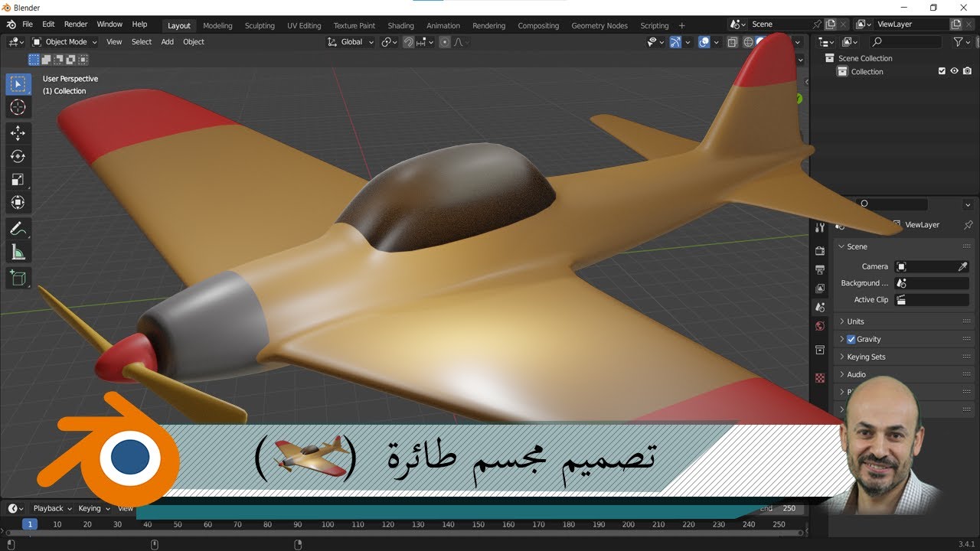This screenshot has height=551, width=980.
Task: Click the new view layer icon
Action: pyautogui.click(x=955, y=24)
